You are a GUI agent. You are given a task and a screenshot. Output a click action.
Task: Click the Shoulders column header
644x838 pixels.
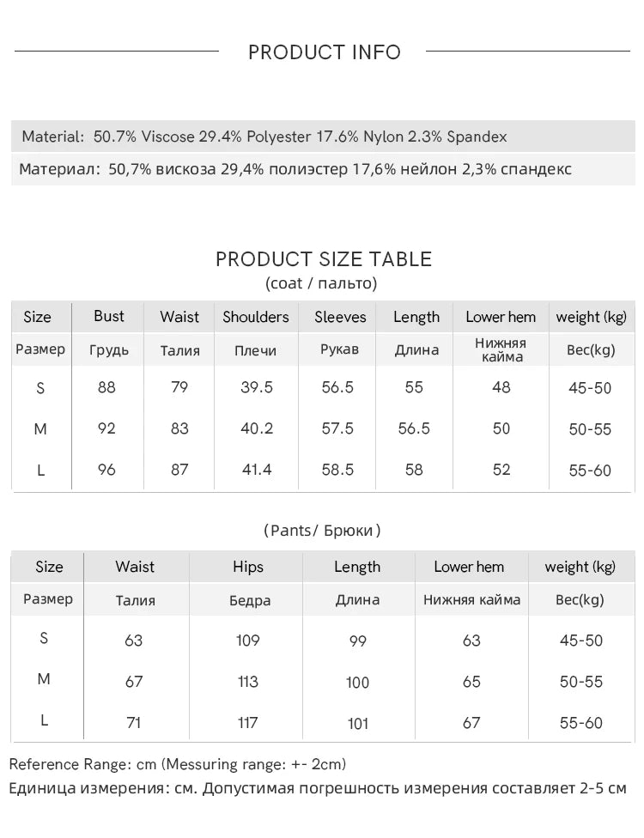click(256, 317)
